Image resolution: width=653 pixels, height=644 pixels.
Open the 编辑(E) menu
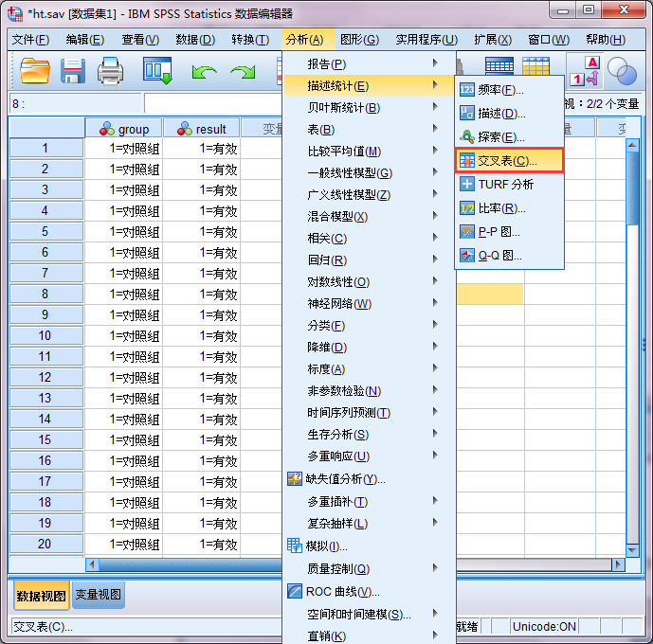[x=85, y=40]
